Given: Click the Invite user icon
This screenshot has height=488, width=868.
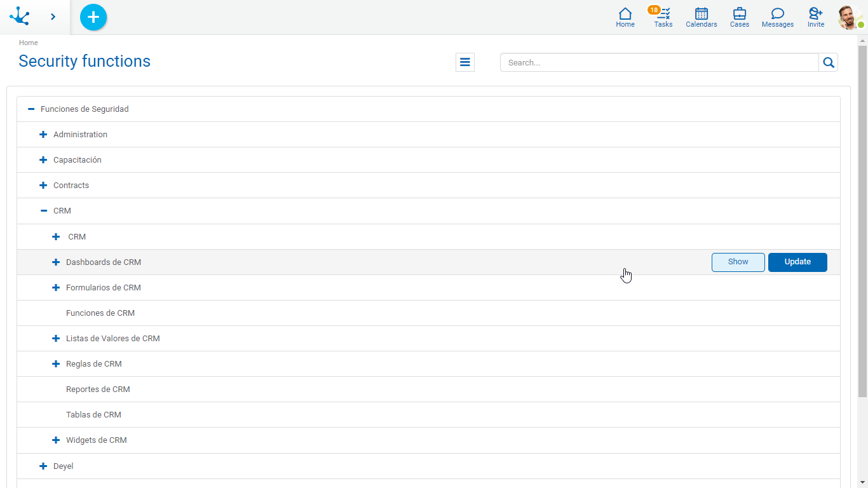Looking at the screenshot, I should pyautogui.click(x=816, y=17).
